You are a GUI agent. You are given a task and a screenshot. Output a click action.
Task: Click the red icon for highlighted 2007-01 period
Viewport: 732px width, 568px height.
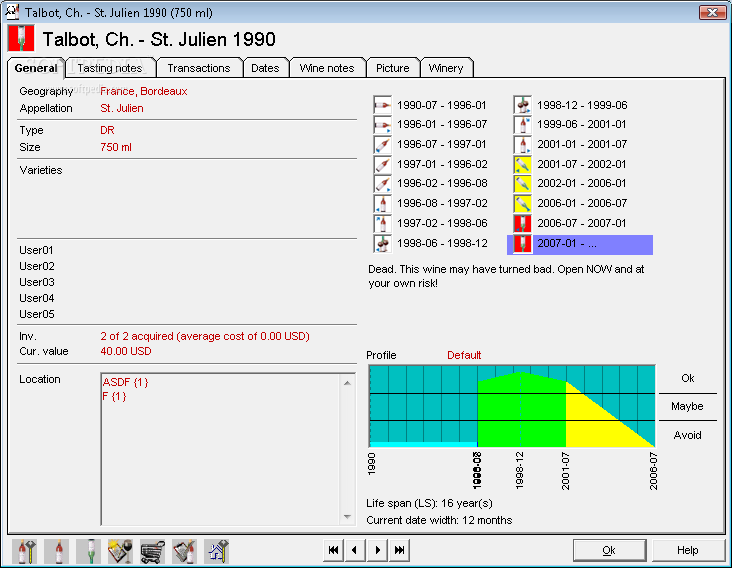(522, 244)
